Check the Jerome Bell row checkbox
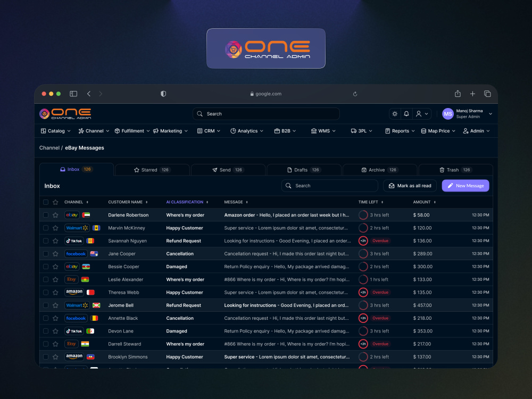 pyautogui.click(x=46, y=305)
